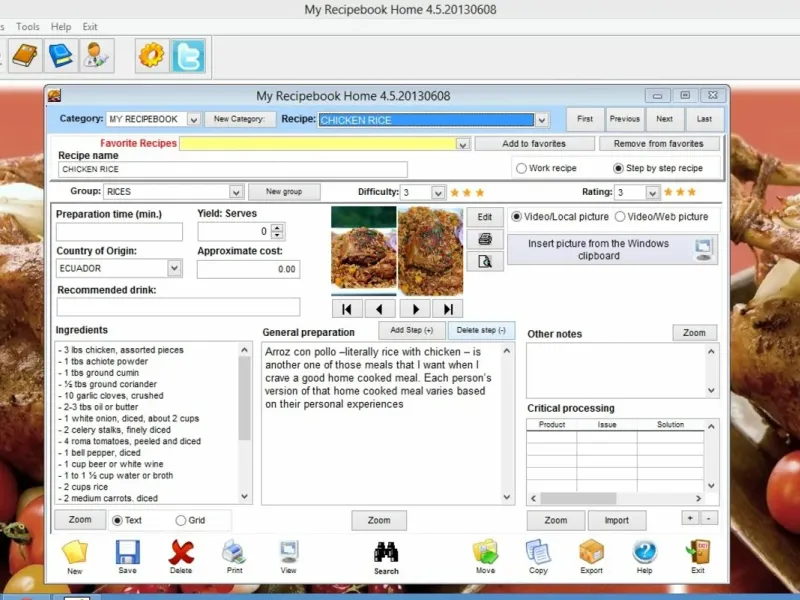The image size is (800, 600).
Task: Save the recipe with the floppy icon
Action: (128, 557)
